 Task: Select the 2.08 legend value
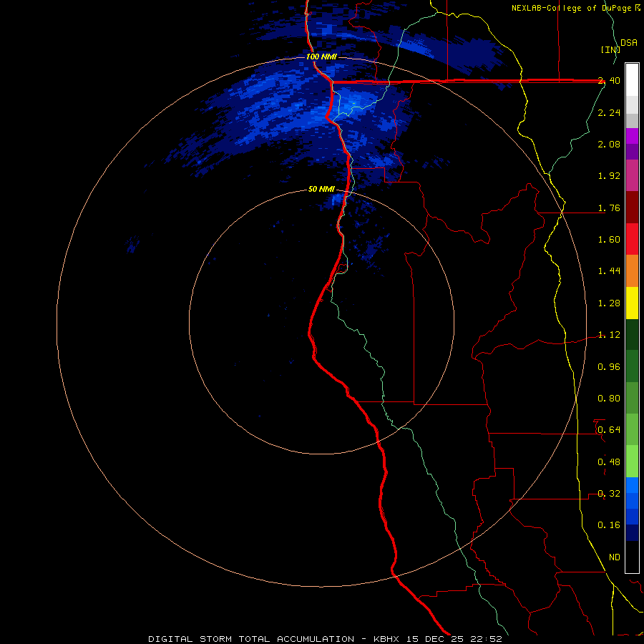pos(609,144)
